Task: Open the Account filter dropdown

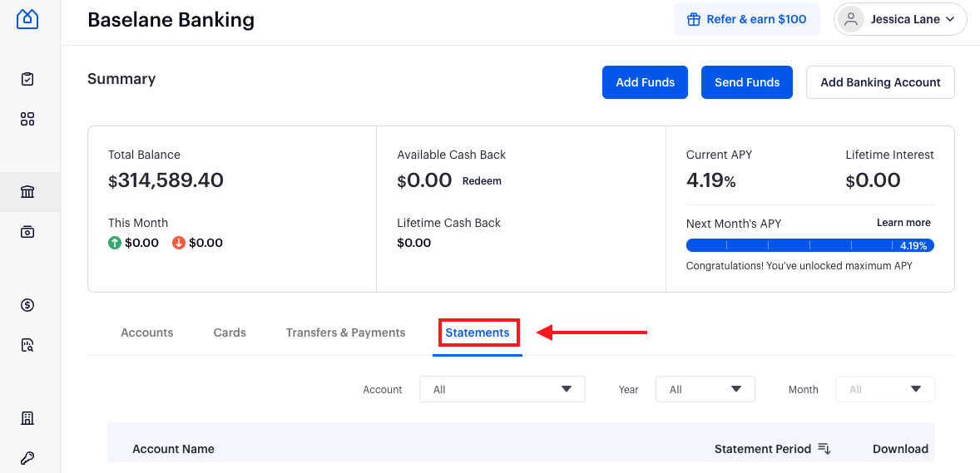Action: click(x=502, y=389)
